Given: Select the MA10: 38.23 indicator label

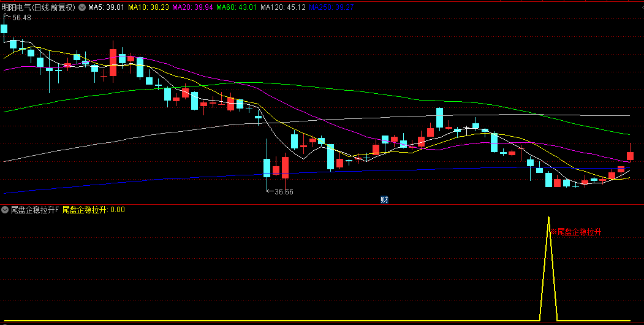Looking at the screenshot, I should [149, 7].
